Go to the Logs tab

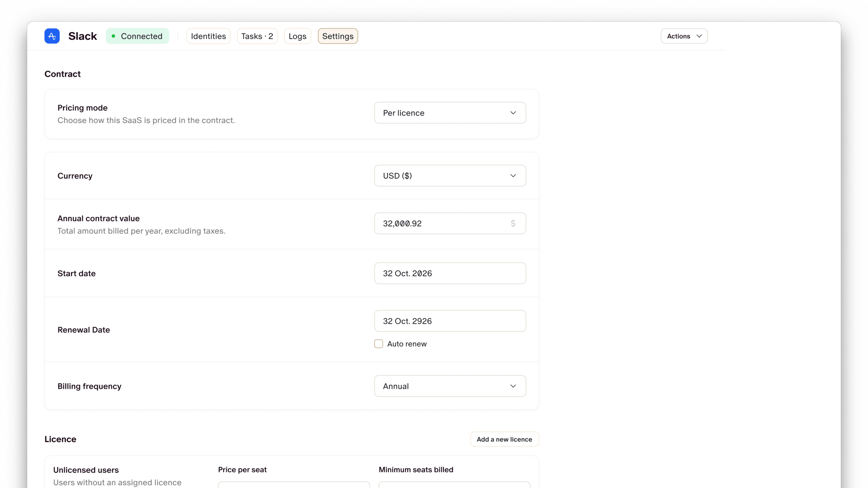[x=297, y=36]
